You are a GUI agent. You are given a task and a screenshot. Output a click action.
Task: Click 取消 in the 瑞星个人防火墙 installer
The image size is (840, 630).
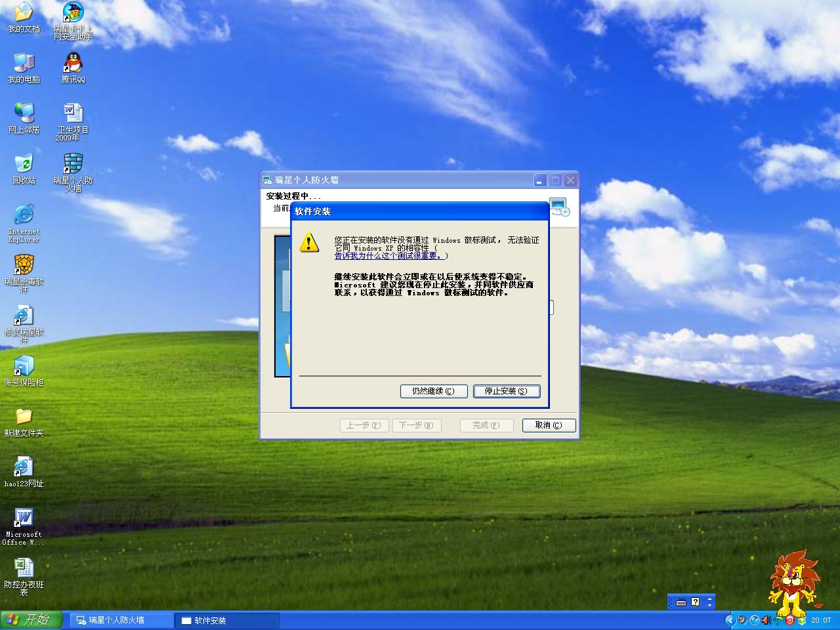[x=549, y=425]
